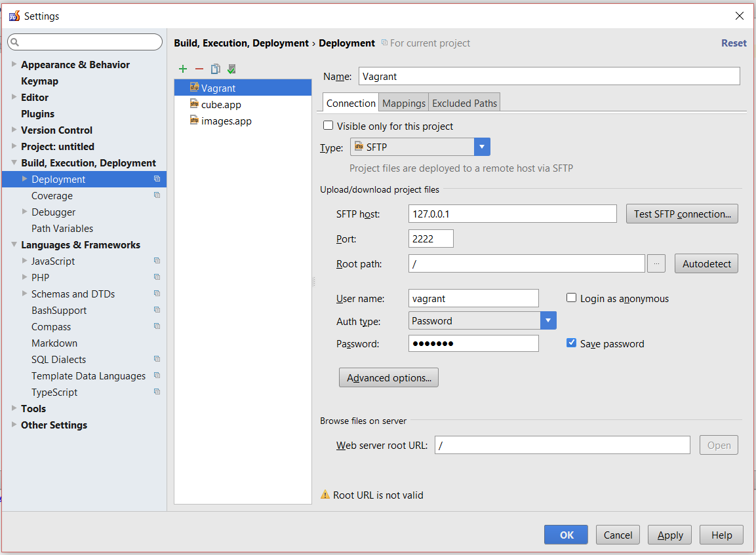Click project-level icon next to Deployment row
This screenshot has width=756, height=555.
(x=157, y=179)
